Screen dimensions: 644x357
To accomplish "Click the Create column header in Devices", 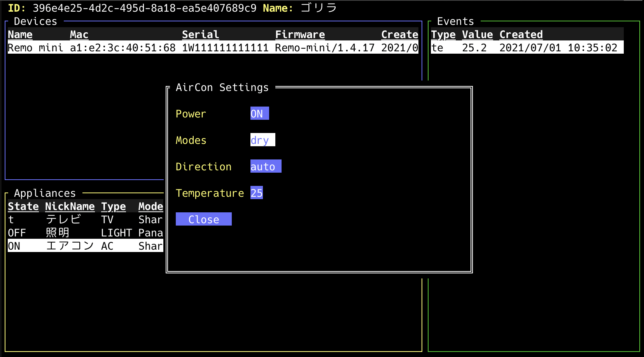I will click(400, 34).
